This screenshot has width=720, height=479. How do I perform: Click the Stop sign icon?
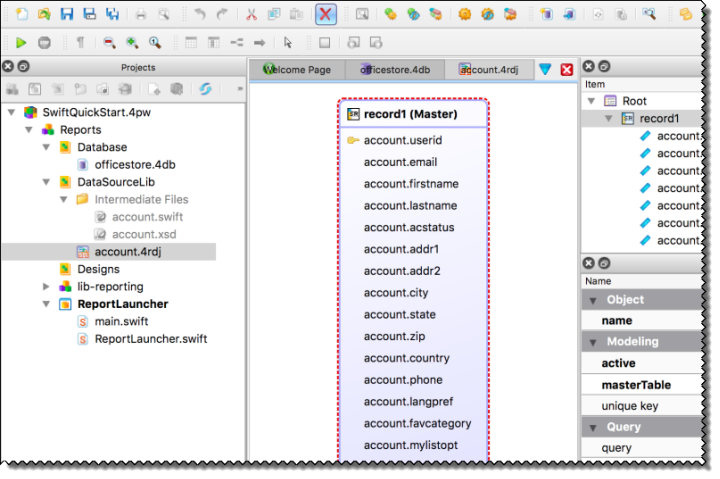(44, 43)
